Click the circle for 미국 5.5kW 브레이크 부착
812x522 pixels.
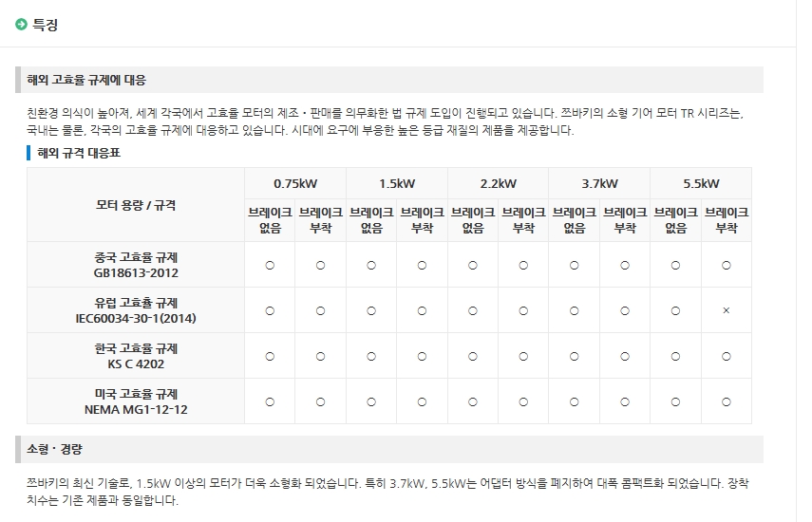click(726, 401)
